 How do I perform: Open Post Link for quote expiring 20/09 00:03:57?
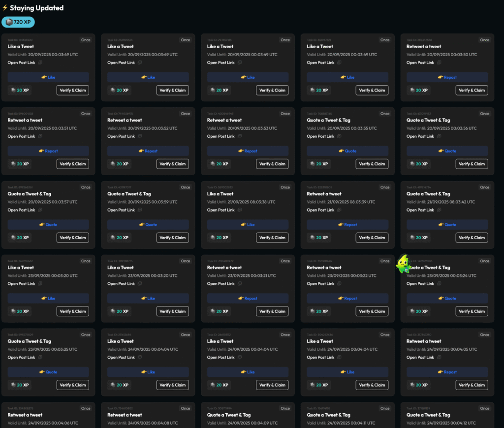coord(21,210)
